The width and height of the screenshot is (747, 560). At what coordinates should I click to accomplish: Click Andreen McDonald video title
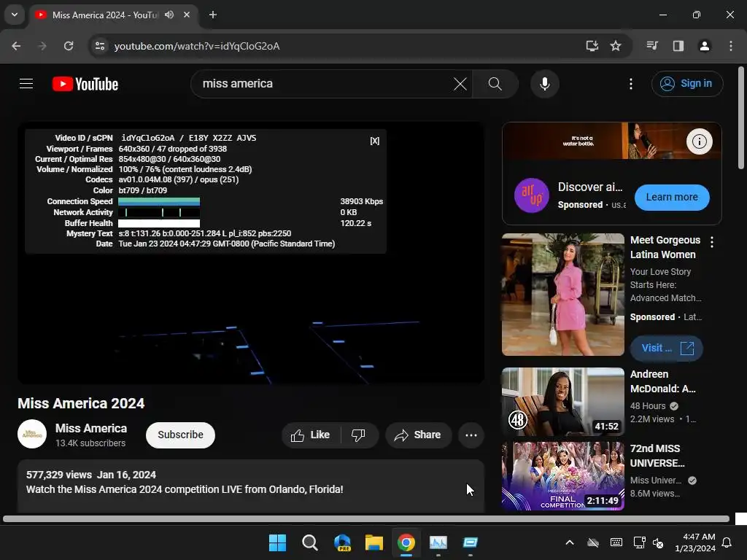click(662, 381)
